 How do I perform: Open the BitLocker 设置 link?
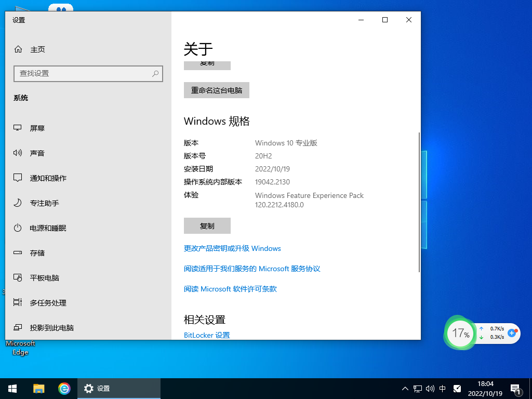(x=206, y=335)
